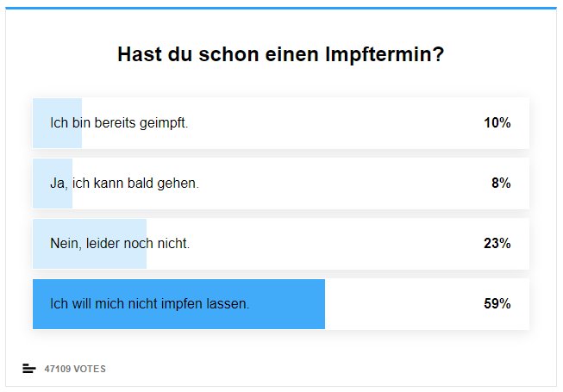Select the "Ich bin bereits geimpft." answer
The image size is (563, 392).
(281, 123)
